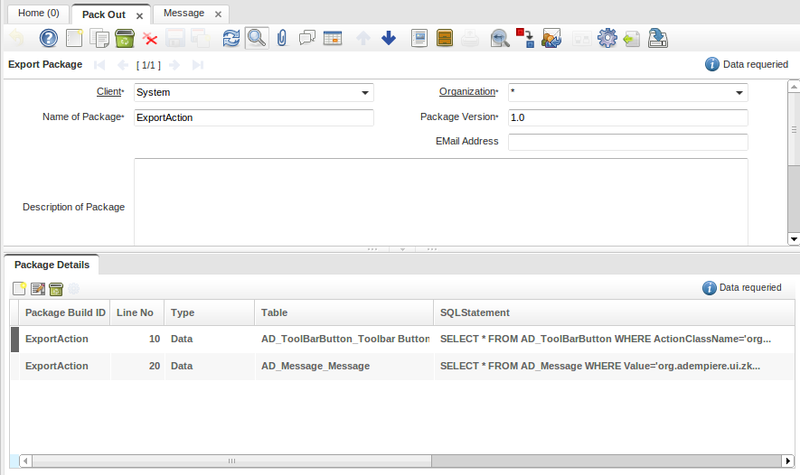800x475 pixels.
Task: Sort by Line No column header
Action: click(x=137, y=313)
